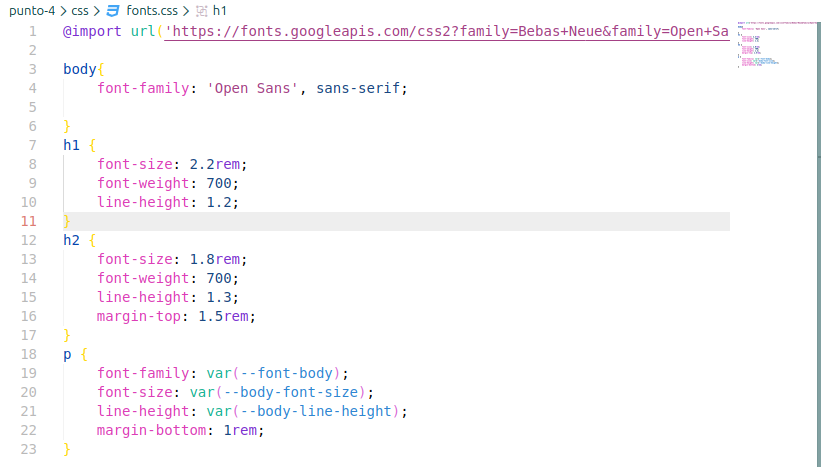This screenshot has height=467, width=821.
Task: Click the margin-top property name
Action: tap(138, 316)
